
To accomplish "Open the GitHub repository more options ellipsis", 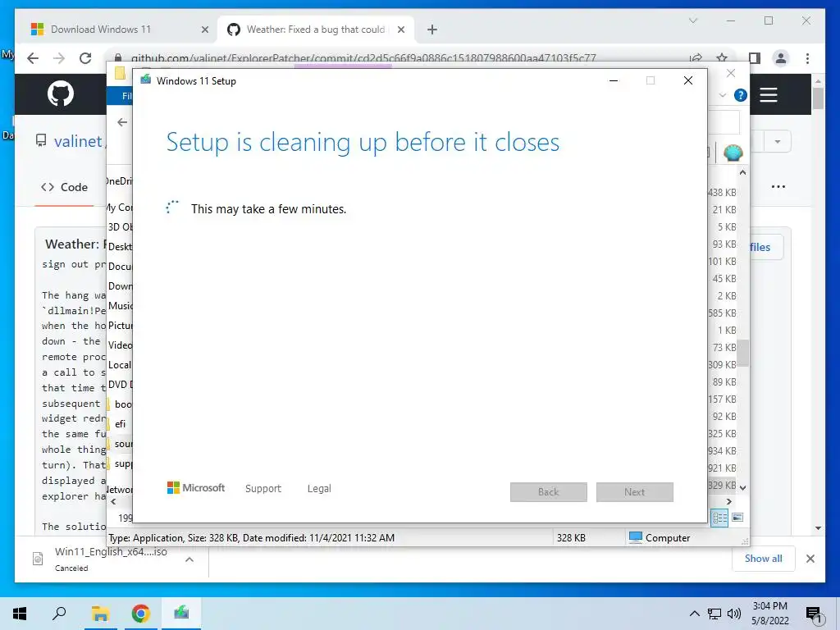I will tap(778, 187).
